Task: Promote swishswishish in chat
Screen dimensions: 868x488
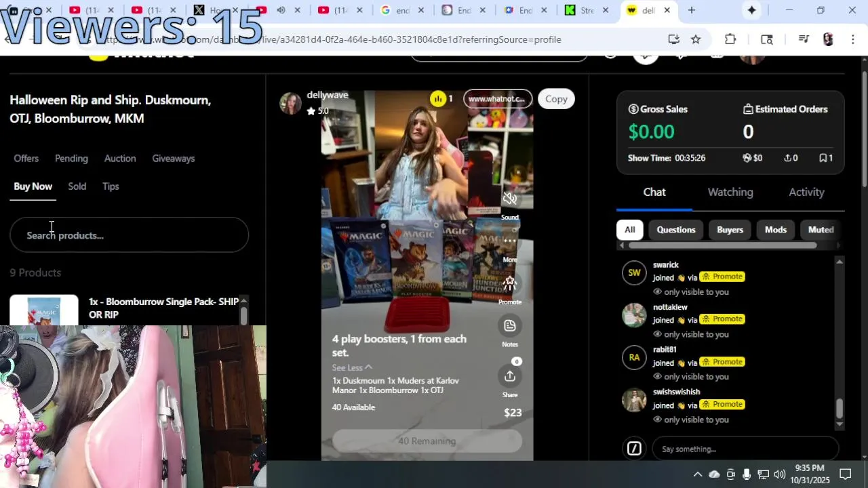Action: (722, 404)
